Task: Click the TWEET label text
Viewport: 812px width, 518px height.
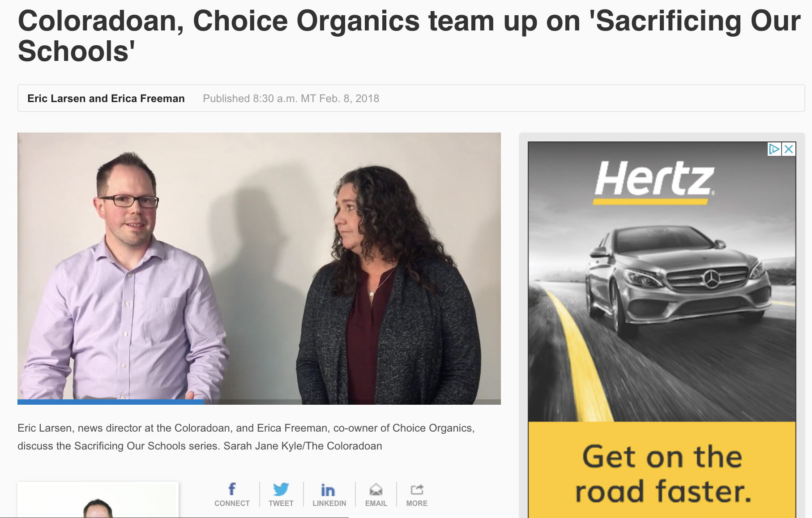Action: coord(281,503)
